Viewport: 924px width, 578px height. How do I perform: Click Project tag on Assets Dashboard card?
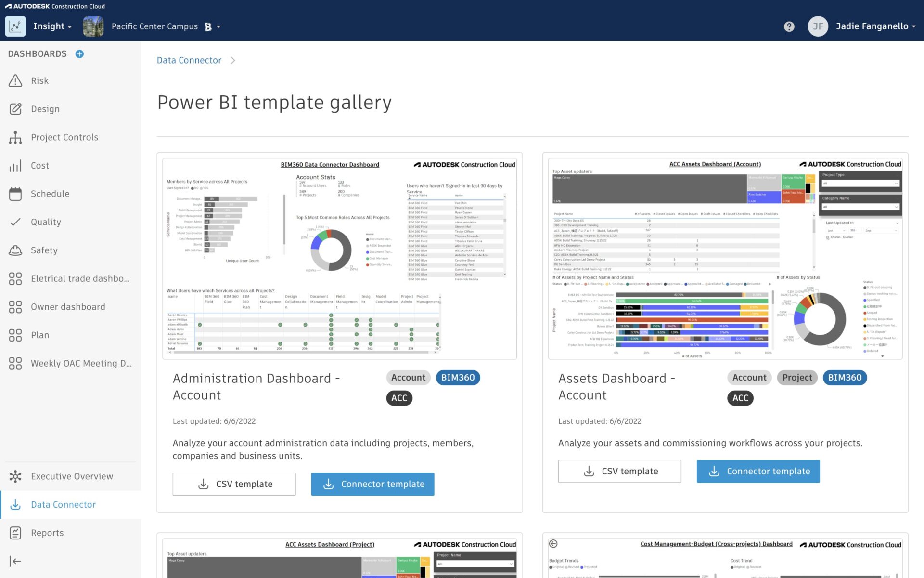click(x=797, y=378)
